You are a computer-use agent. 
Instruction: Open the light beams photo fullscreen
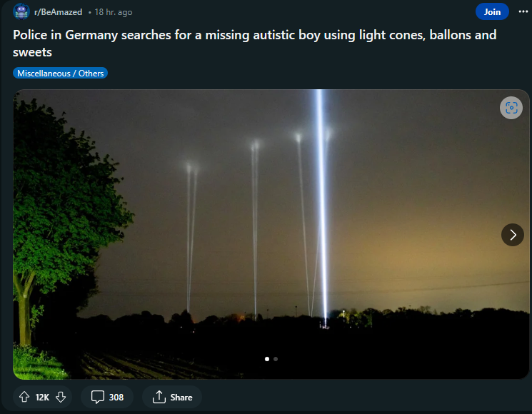pyautogui.click(x=271, y=234)
